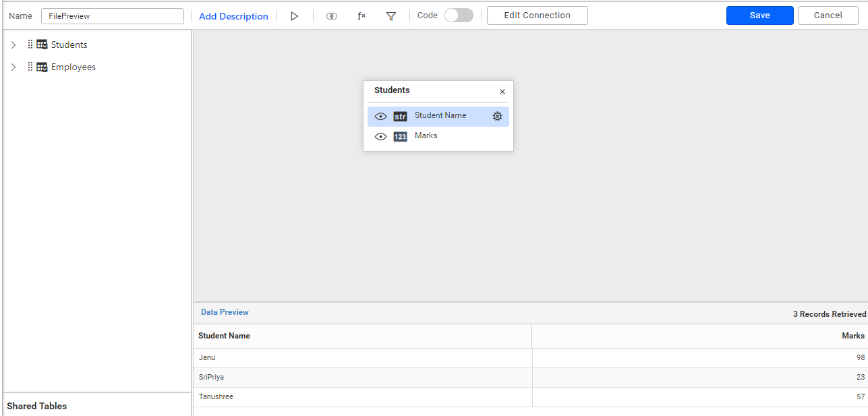Click the Students table icon in sidebar

(41, 44)
